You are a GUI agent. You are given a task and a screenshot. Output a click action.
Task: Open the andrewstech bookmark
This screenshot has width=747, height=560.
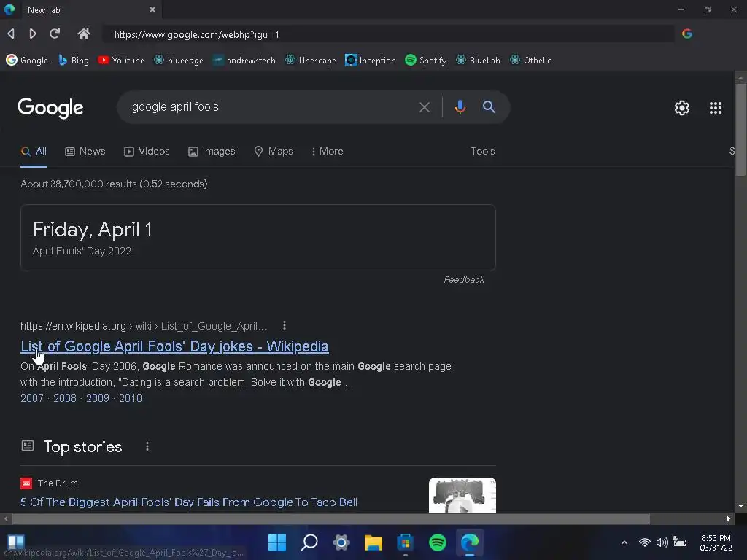coord(244,61)
